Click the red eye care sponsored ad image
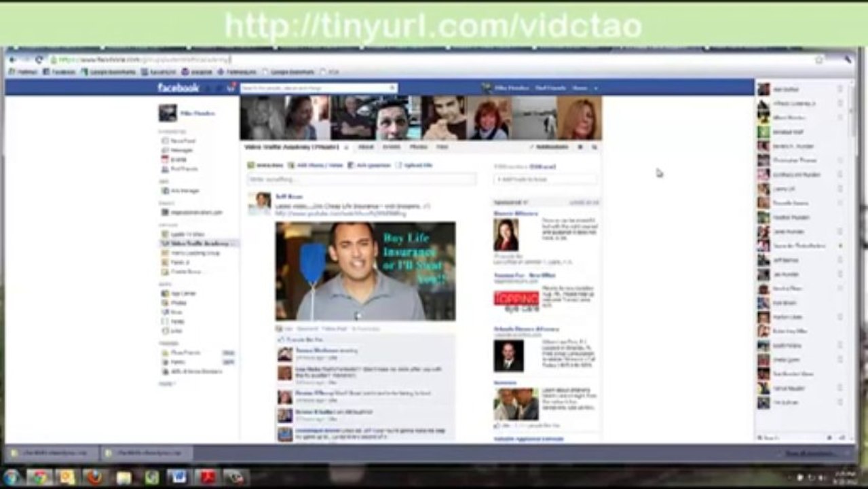This screenshot has height=489, width=868. [516, 302]
